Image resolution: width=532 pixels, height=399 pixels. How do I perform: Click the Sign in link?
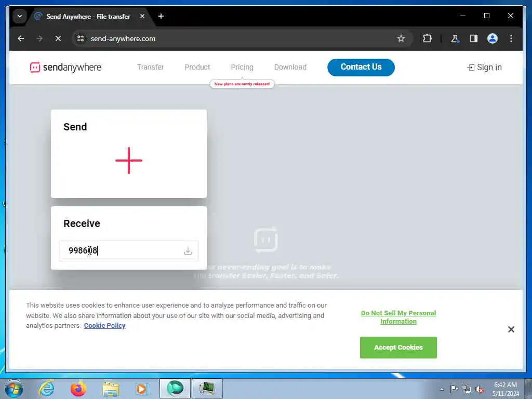[484, 67]
